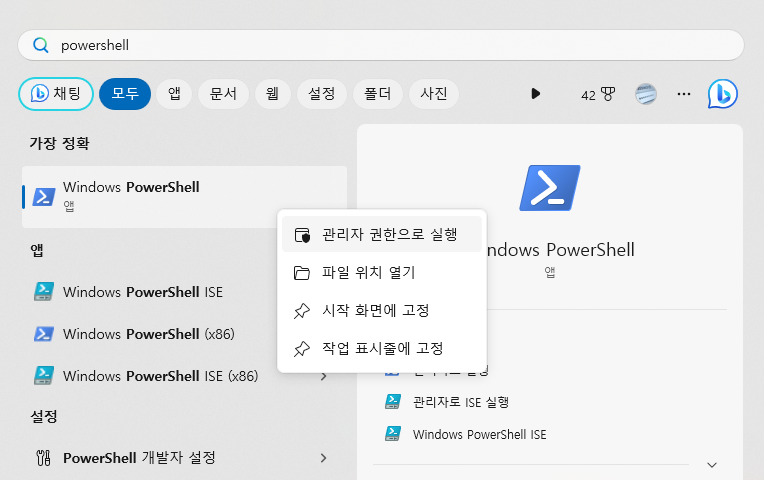Click the pin icon beside 시작 화면에 고정
Image resolution: width=764 pixels, height=480 pixels.
pyautogui.click(x=302, y=311)
